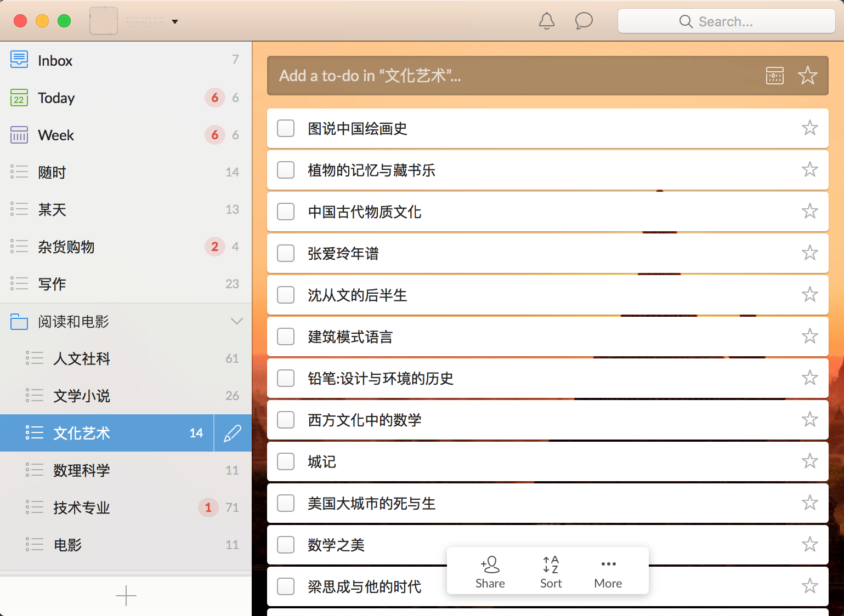The height and width of the screenshot is (616, 844).
Task: Open the Week smart list
Action: tap(126, 135)
